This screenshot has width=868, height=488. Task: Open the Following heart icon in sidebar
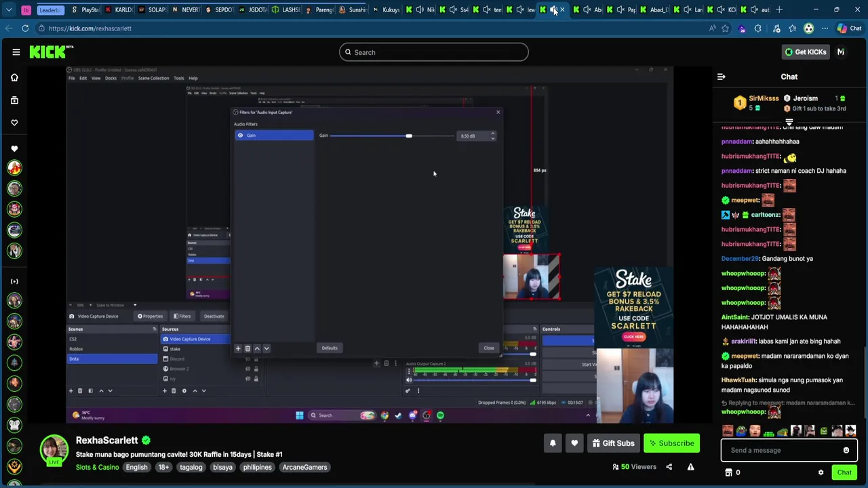pos(14,123)
